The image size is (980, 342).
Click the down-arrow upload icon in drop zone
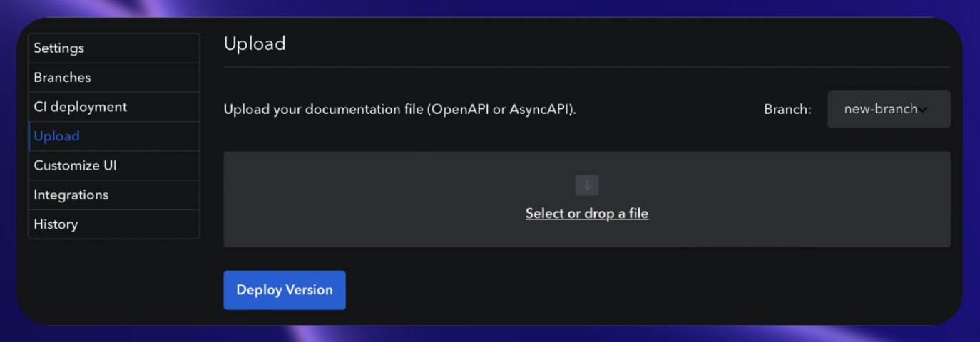[x=587, y=185]
